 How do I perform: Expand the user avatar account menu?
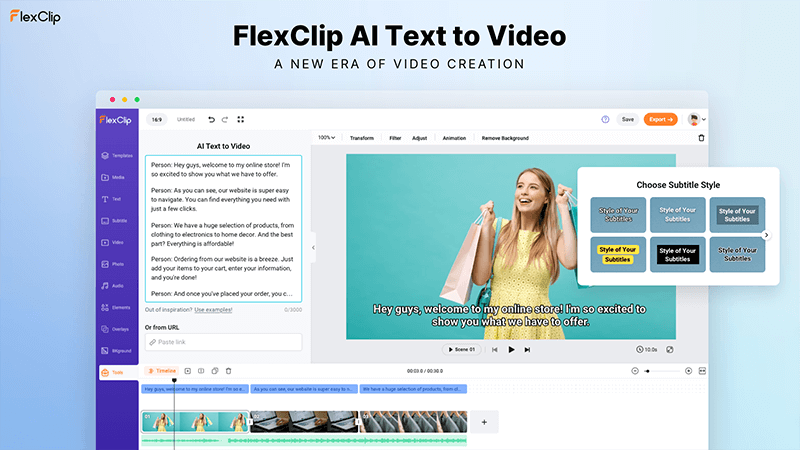[x=696, y=119]
